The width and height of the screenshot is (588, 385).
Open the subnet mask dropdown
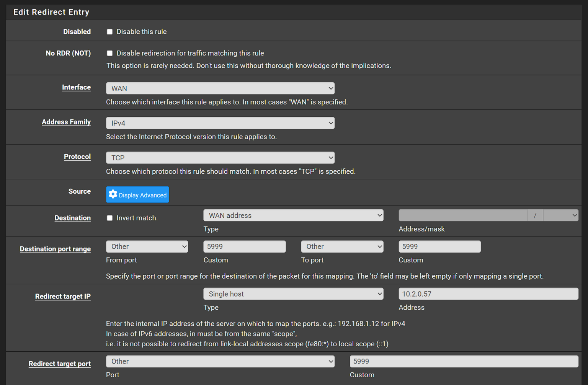coord(561,215)
